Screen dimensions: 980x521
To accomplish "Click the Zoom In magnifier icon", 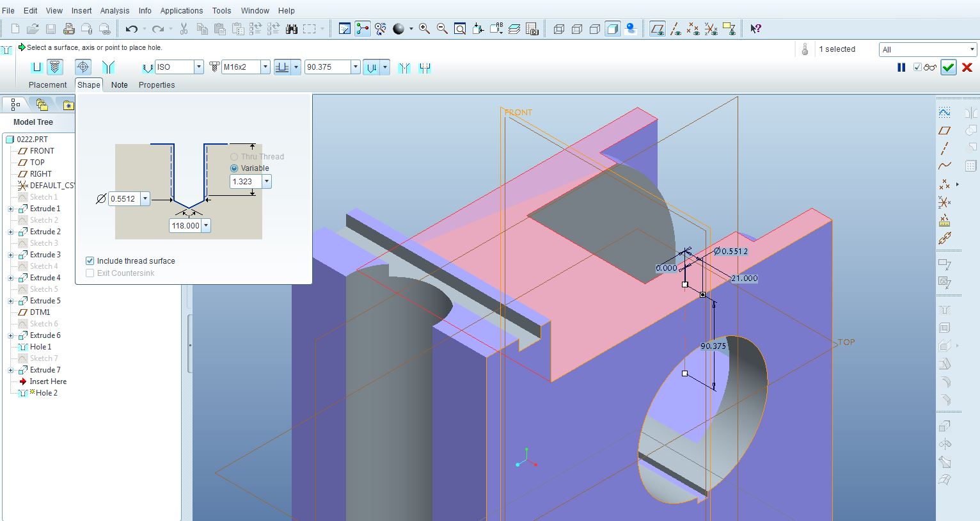I will coord(424,29).
